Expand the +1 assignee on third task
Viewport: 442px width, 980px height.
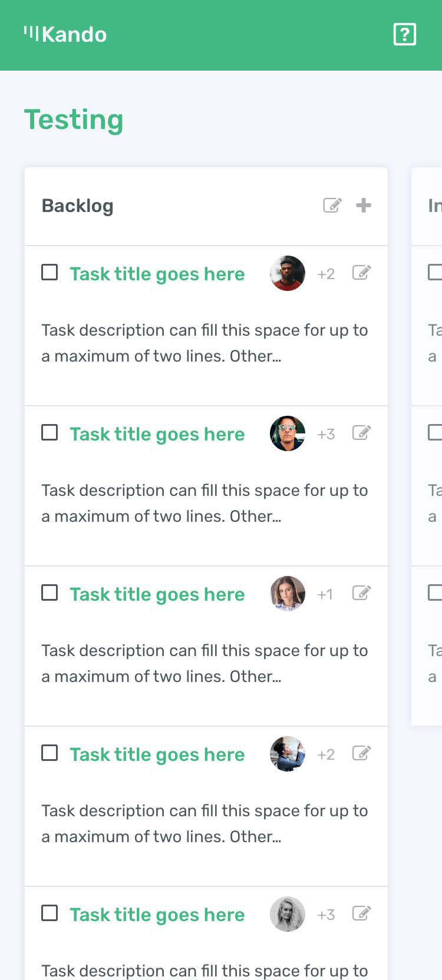(325, 594)
